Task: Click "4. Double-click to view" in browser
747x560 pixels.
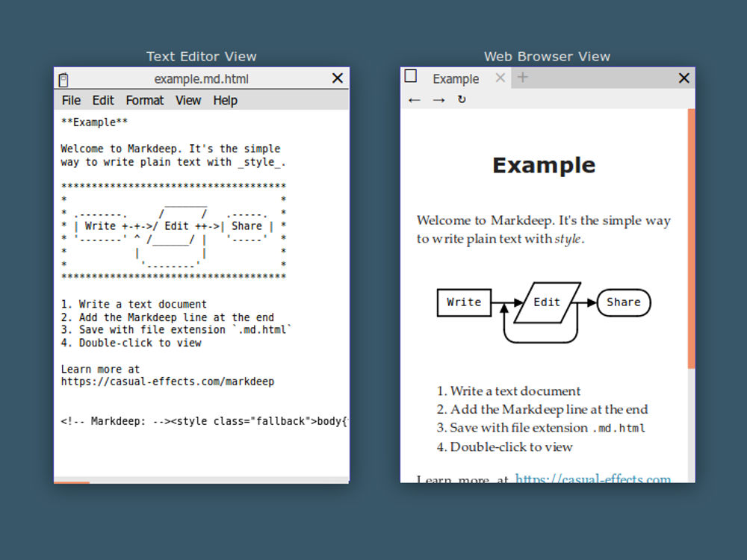Action: tap(504, 447)
